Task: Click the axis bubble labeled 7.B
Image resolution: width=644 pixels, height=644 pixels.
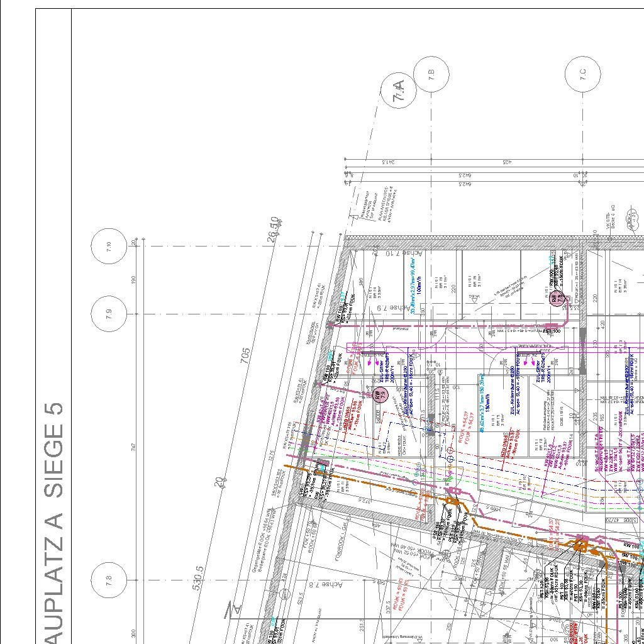Action: [x=431, y=74]
